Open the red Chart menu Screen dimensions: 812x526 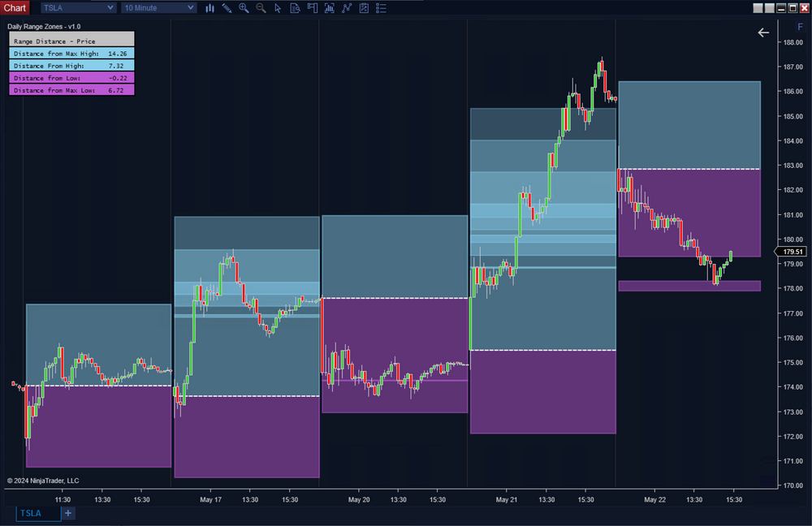click(15, 7)
